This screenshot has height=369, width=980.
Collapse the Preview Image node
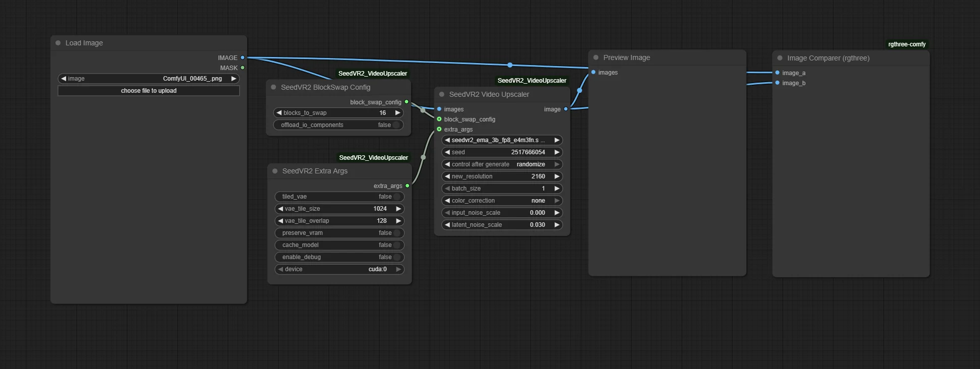pyautogui.click(x=596, y=57)
